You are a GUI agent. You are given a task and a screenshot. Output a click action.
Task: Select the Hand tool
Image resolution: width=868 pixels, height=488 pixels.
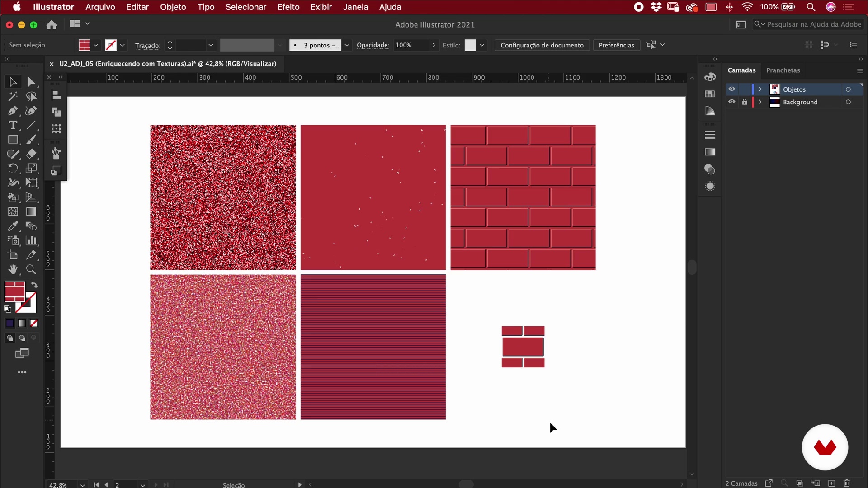click(x=13, y=269)
